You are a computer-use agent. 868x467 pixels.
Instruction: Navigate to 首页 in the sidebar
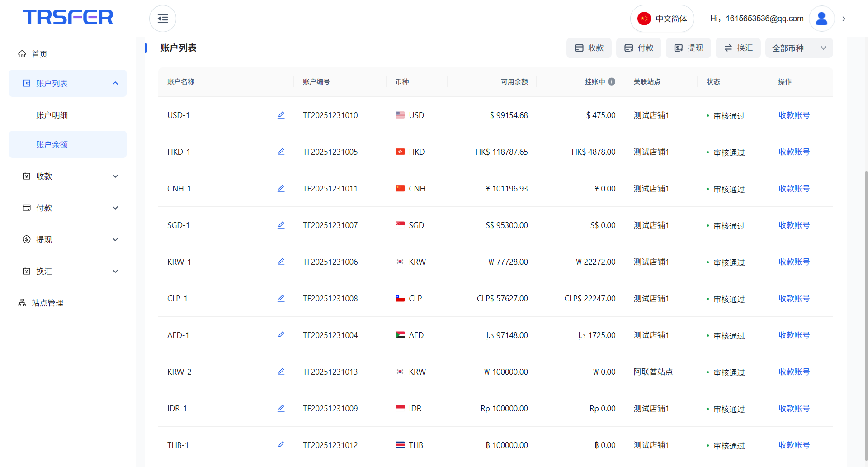39,54
